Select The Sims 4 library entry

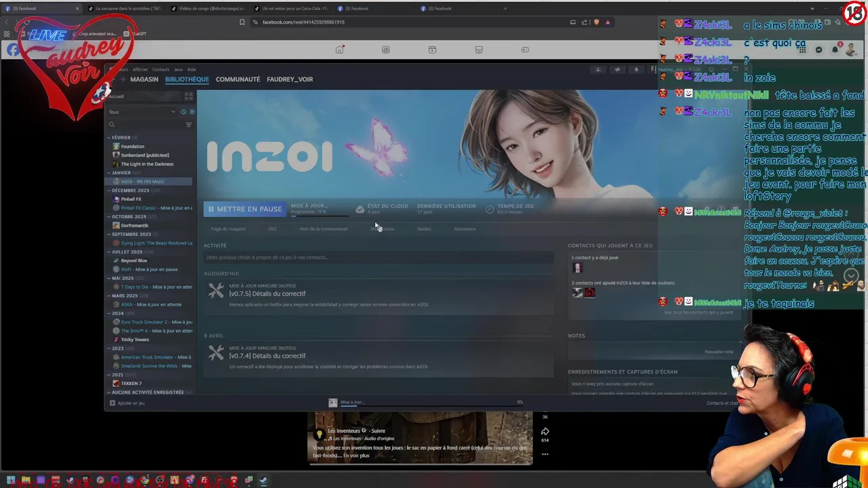(153, 331)
